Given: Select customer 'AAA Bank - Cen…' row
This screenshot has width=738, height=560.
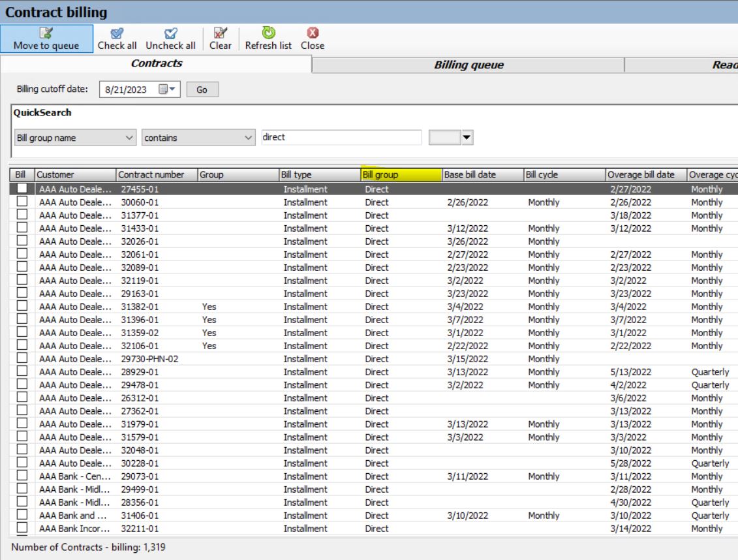Looking at the screenshot, I should [75, 476].
